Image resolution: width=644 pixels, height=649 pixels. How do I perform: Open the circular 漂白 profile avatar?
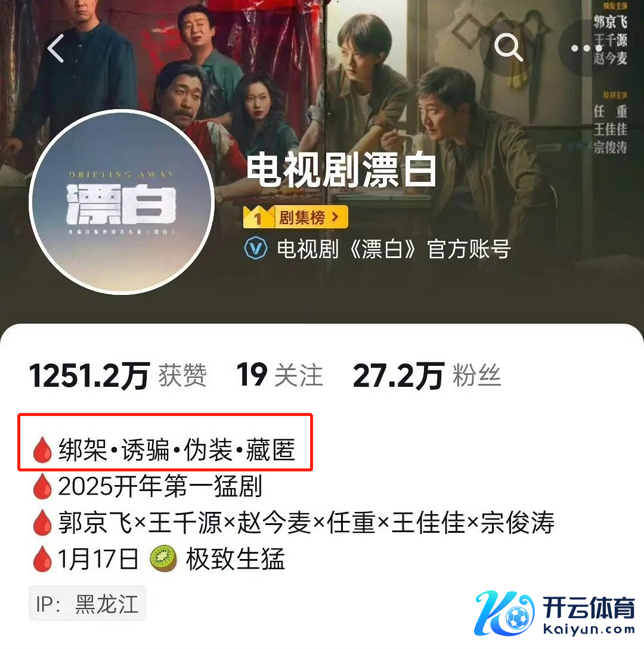[121, 202]
